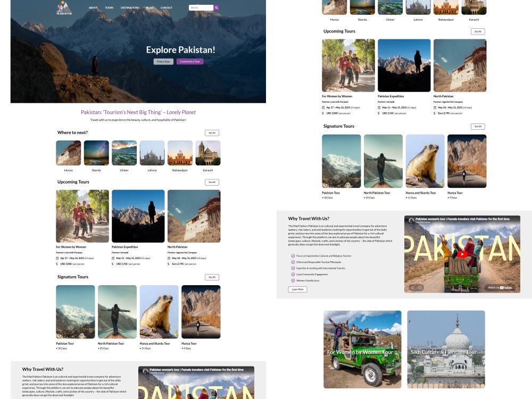The width and height of the screenshot is (532, 399).
Task: Open Hunza and Skardu Tour marmot card, left mockup
Action: click(x=159, y=312)
